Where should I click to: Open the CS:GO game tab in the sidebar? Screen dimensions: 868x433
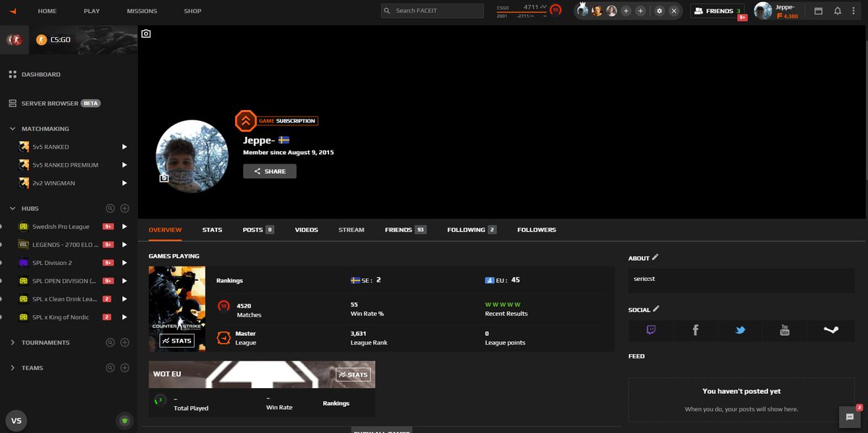pyautogui.click(x=82, y=40)
